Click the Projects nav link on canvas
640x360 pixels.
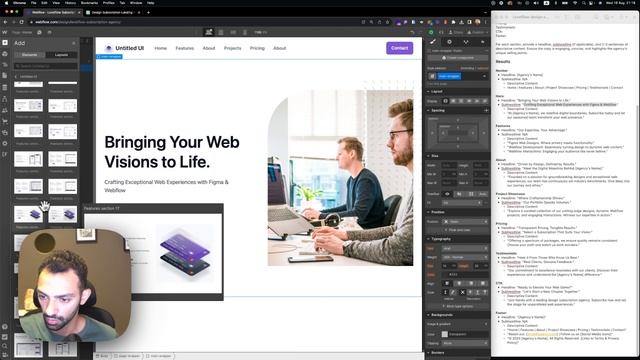pyautogui.click(x=233, y=48)
